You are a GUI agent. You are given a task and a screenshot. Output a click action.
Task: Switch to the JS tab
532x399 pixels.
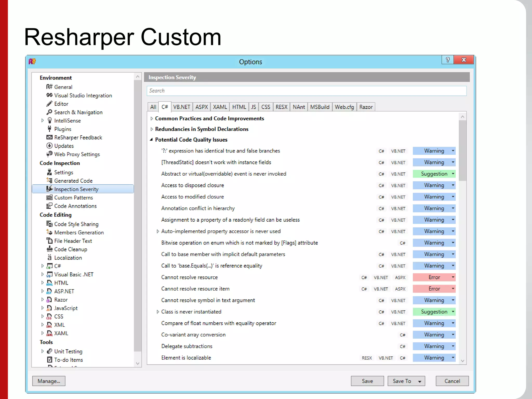254,107
